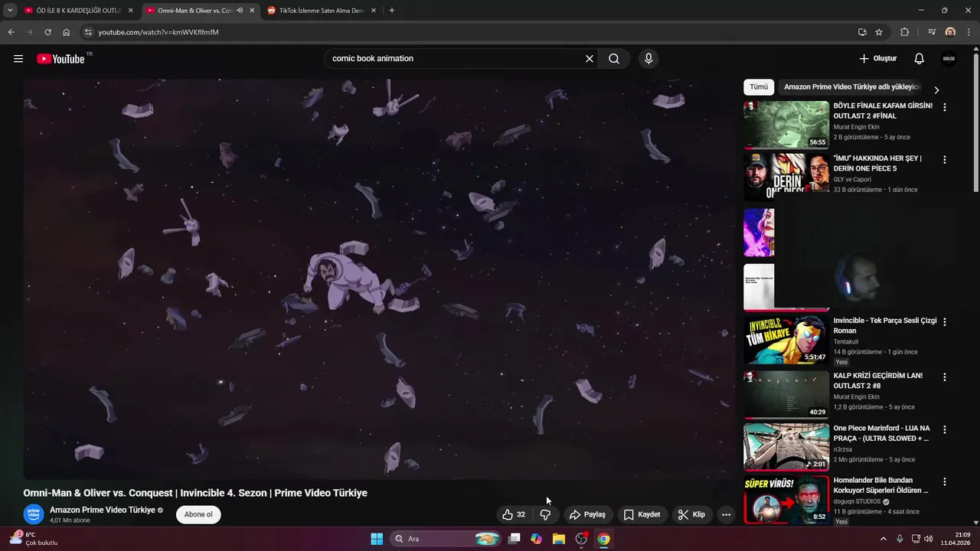The height and width of the screenshot is (551, 980).
Task: Open File Explorer from taskbar
Action: [x=559, y=539]
